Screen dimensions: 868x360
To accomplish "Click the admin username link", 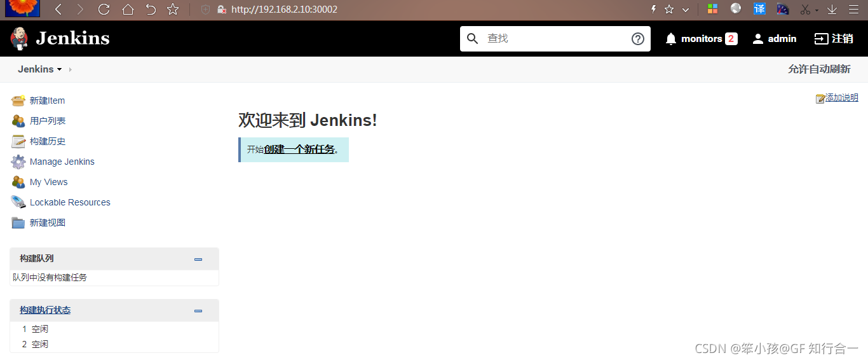I will pos(782,39).
